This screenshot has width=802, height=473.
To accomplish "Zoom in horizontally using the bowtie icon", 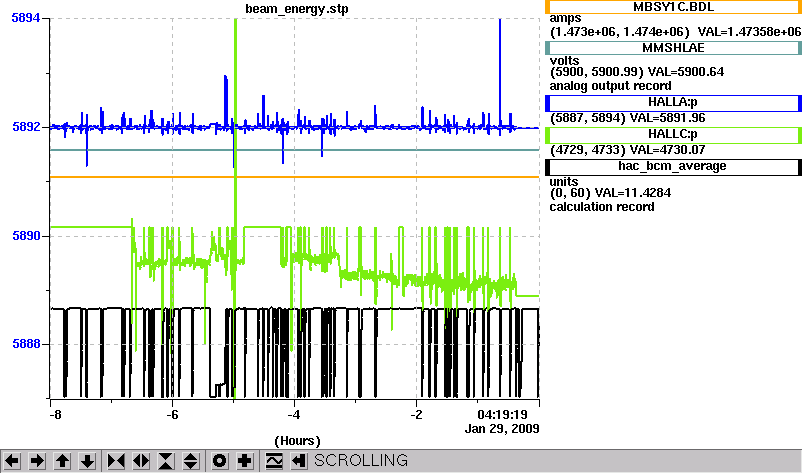I will [x=116, y=461].
